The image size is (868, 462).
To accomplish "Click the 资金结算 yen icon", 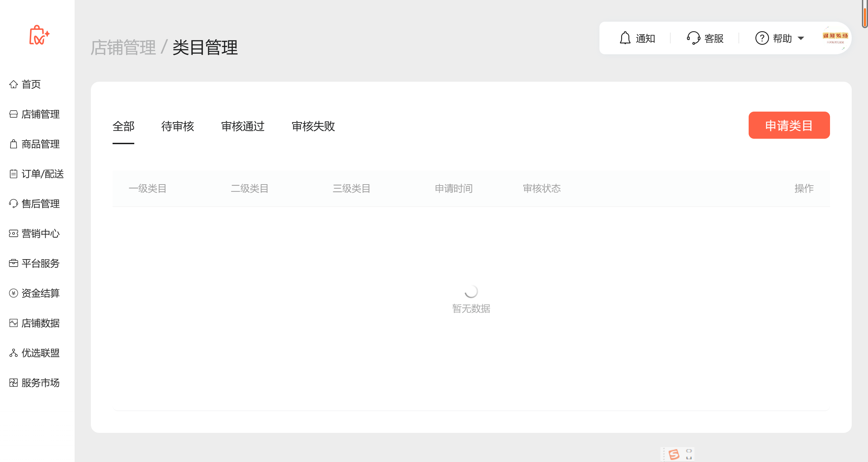I will [14, 293].
